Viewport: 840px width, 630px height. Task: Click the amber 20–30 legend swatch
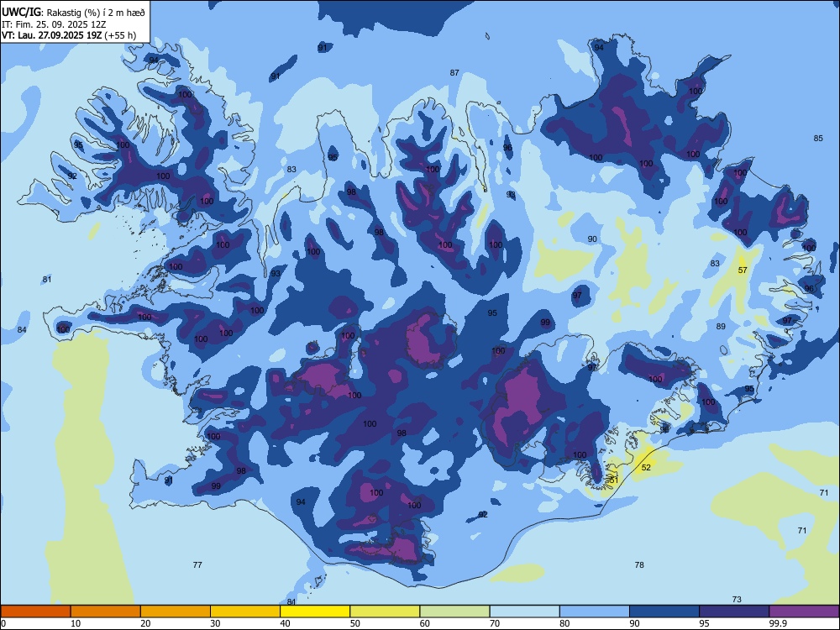coord(176,612)
